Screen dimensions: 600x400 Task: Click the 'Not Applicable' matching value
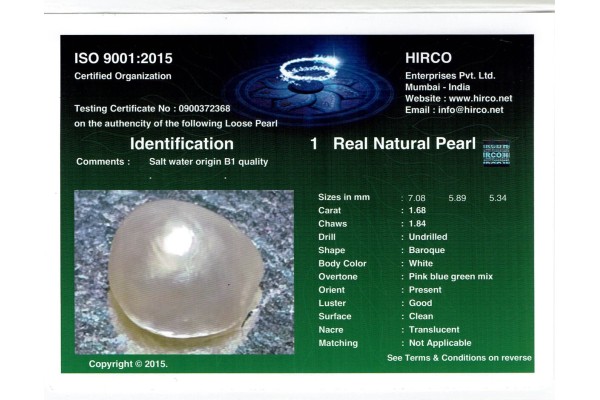click(x=440, y=343)
